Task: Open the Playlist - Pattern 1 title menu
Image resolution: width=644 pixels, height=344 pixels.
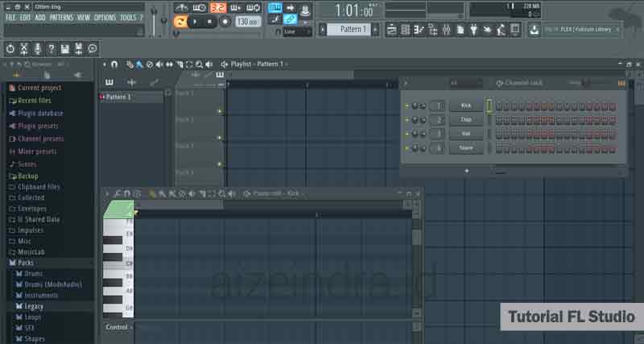Action: tap(258, 64)
